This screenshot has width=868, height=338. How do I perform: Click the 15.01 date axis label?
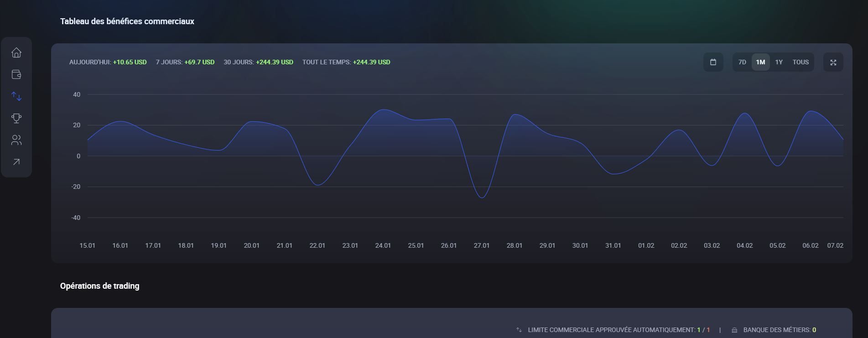[x=88, y=245]
